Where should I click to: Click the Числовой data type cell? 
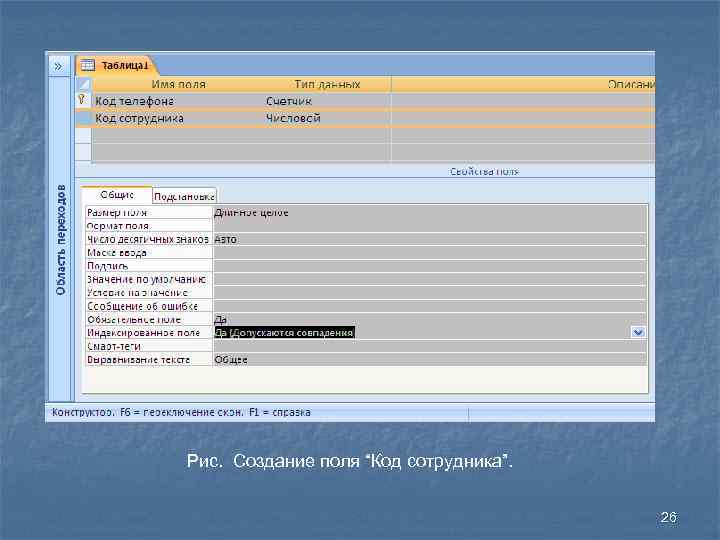click(x=327, y=118)
